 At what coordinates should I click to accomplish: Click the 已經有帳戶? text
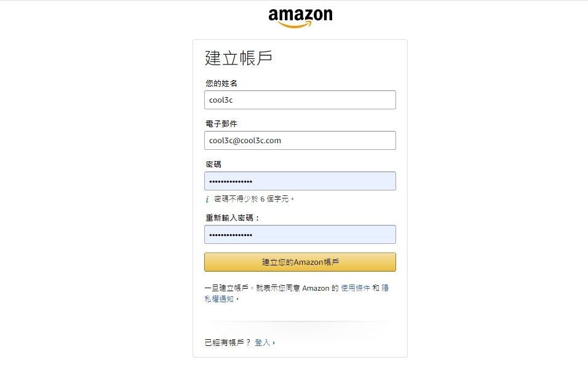(x=227, y=343)
